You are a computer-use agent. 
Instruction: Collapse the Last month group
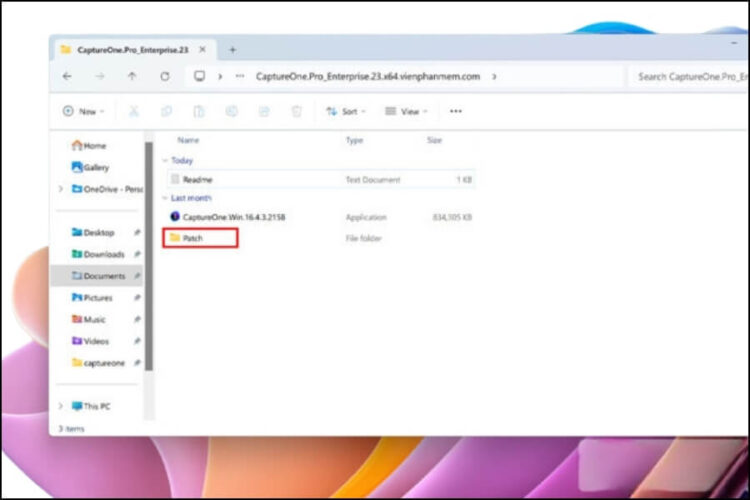pyautogui.click(x=165, y=198)
